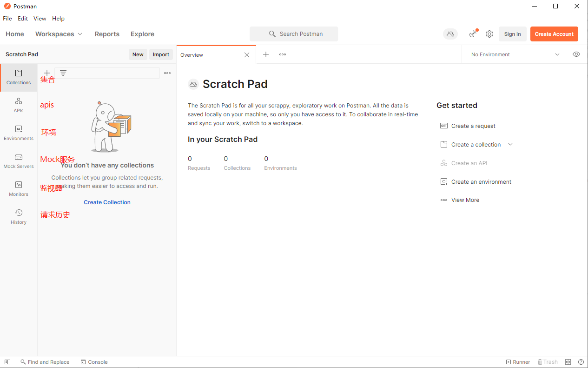Open the APIs sidebar panel
588x368 pixels.
point(19,105)
